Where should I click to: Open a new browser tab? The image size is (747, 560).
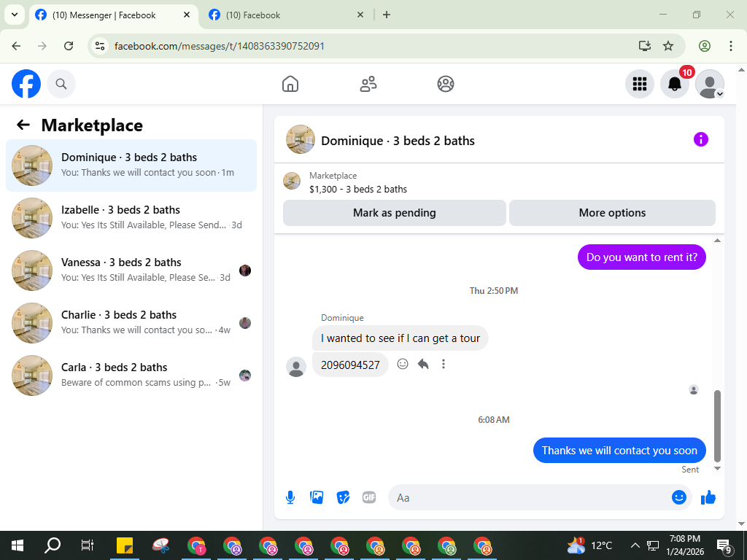[x=387, y=15]
